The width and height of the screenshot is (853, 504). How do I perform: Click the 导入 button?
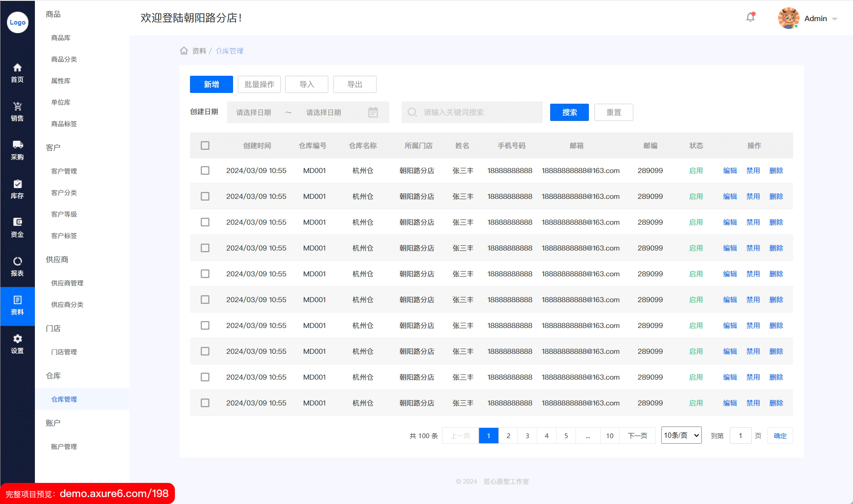click(x=307, y=84)
